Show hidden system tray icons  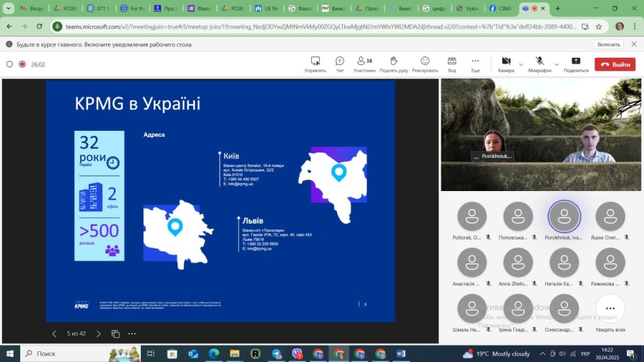tap(543, 353)
